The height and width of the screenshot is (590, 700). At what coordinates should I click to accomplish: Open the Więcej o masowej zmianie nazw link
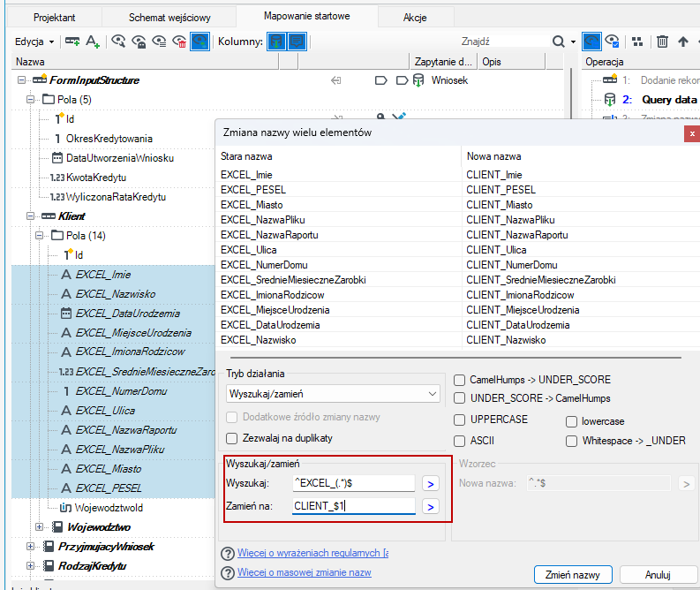pos(304,572)
